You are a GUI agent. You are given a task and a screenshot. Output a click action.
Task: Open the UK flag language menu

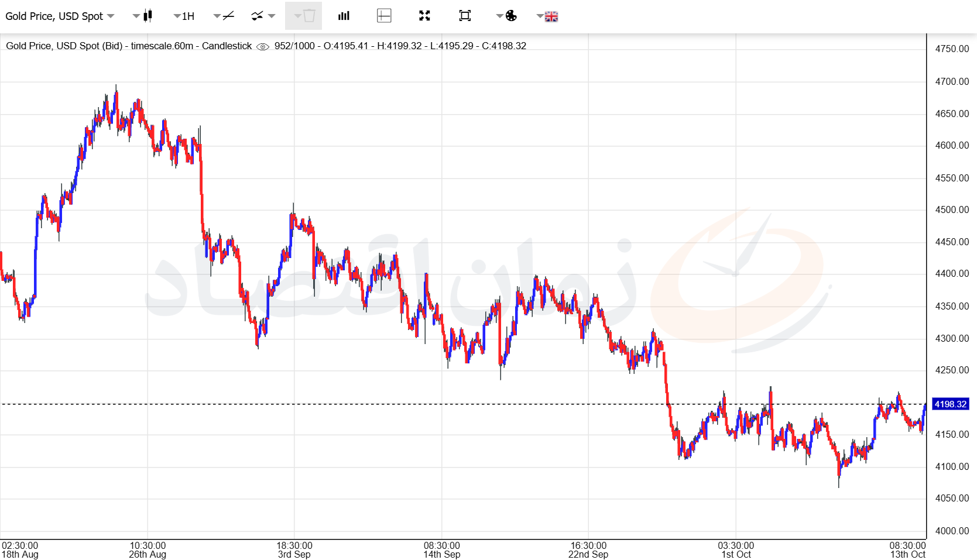547,16
